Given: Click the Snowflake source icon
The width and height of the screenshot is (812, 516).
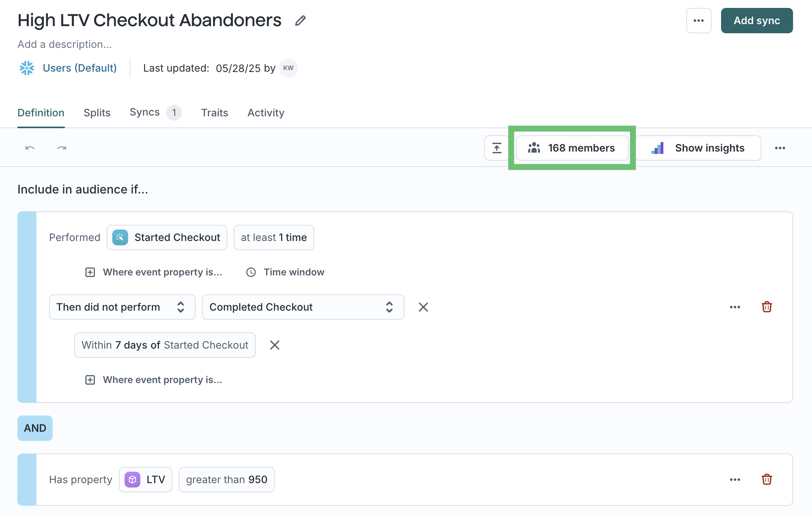Looking at the screenshot, I should pos(27,68).
